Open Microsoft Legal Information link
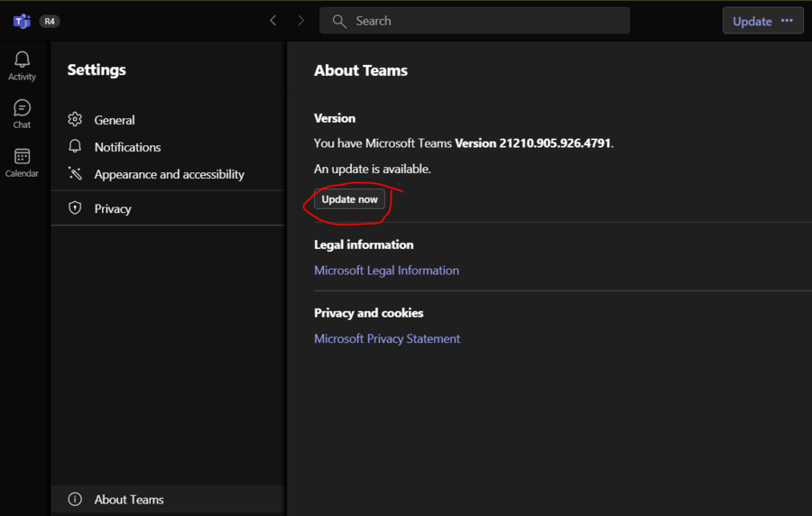The width and height of the screenshot is (812, 516). (x=386, y=271)
